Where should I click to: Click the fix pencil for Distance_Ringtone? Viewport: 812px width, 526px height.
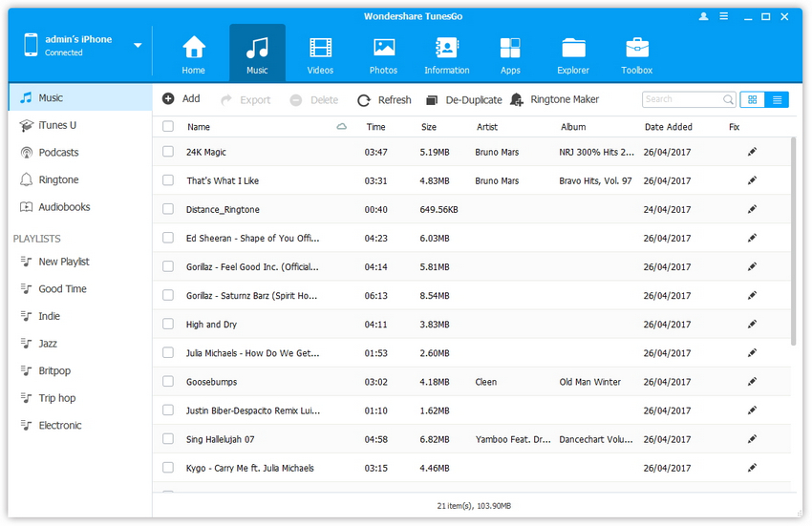752,209
